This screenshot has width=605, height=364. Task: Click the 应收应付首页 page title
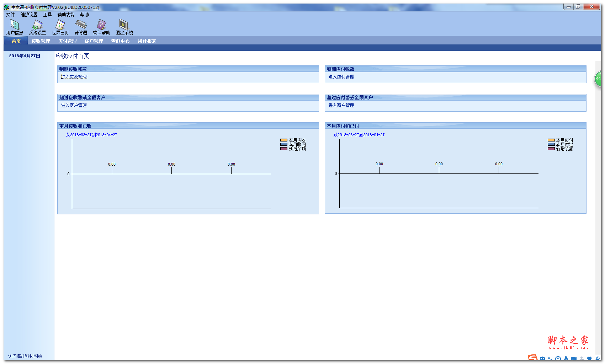click(x=72, y=56)
